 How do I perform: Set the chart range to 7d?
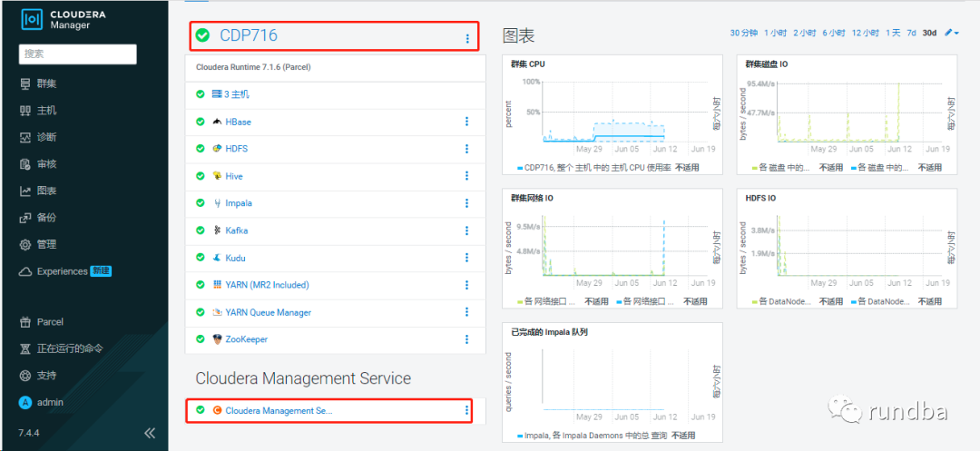coord(912,33)
